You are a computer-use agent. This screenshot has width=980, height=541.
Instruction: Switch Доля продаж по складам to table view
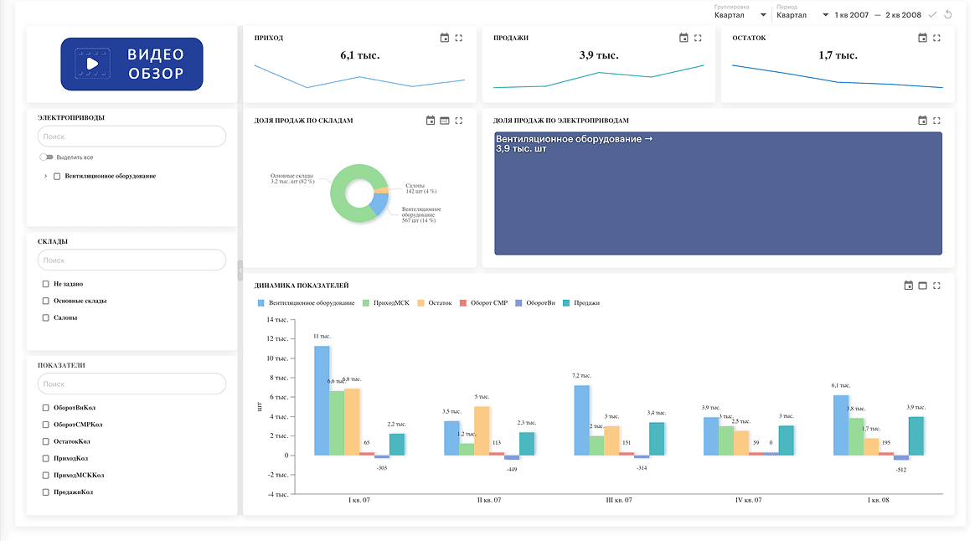pyautogui.click(x=445, y=121)
